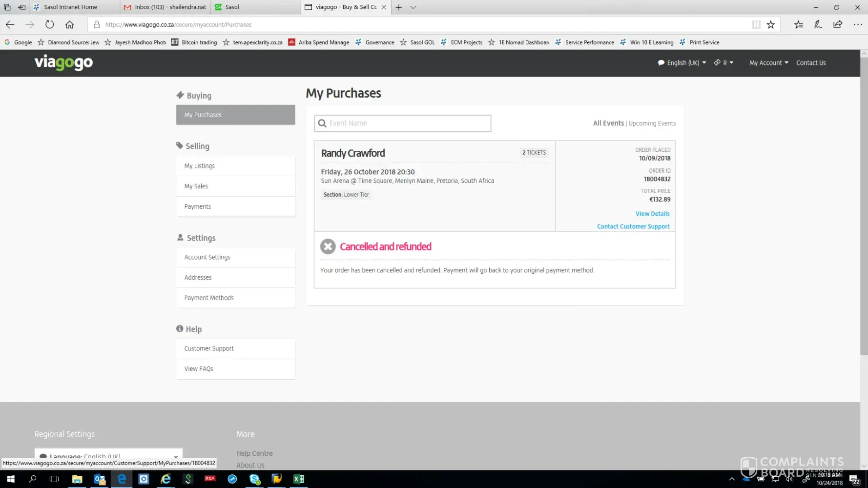This screenshot has height=488, width=868.
Task: Open Outlook from the taskbar
Action: (100, 479)
